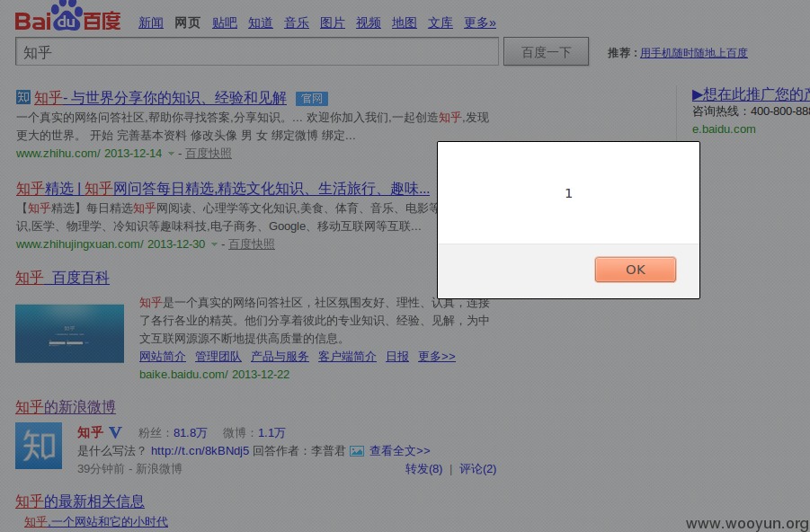Click 更多>> under the Baike result
This screenshot has width=810, height=532.
point(437,357)
